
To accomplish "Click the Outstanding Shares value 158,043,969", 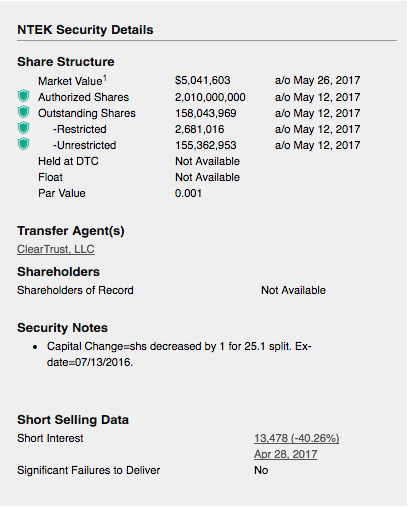I will 206,113.
